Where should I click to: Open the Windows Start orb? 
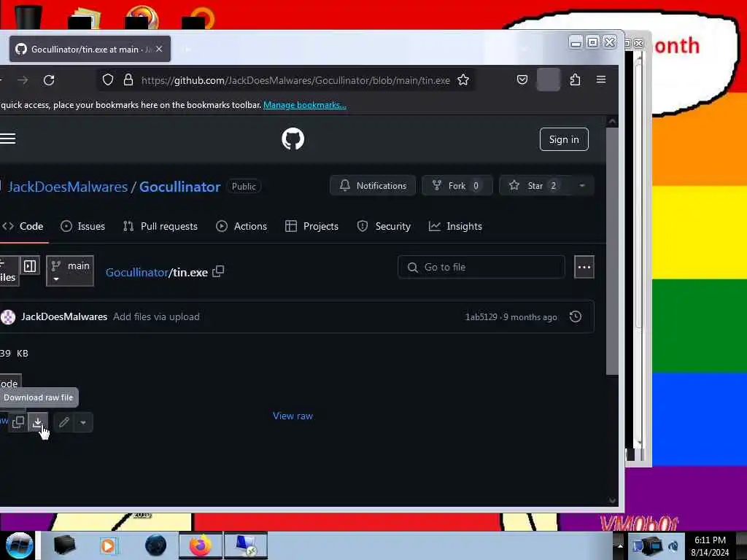pos(19,545)
